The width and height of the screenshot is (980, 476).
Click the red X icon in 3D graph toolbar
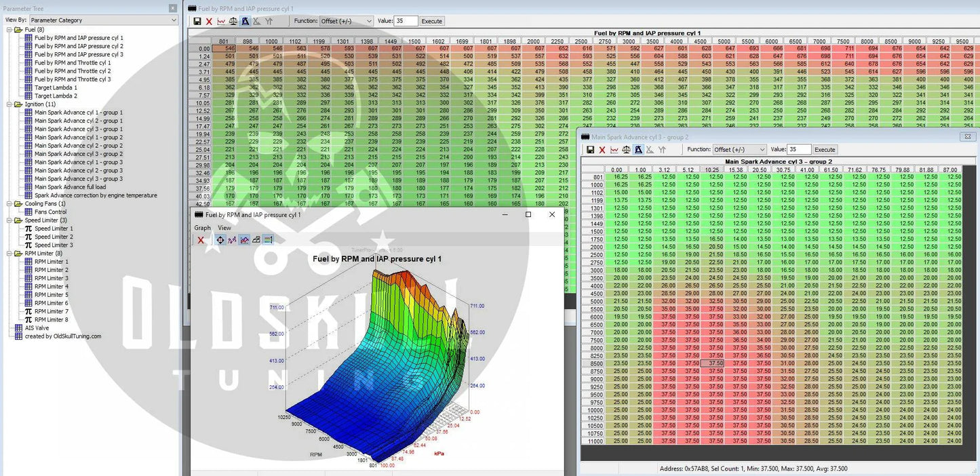pyautogui.click(x=201, y=240)
